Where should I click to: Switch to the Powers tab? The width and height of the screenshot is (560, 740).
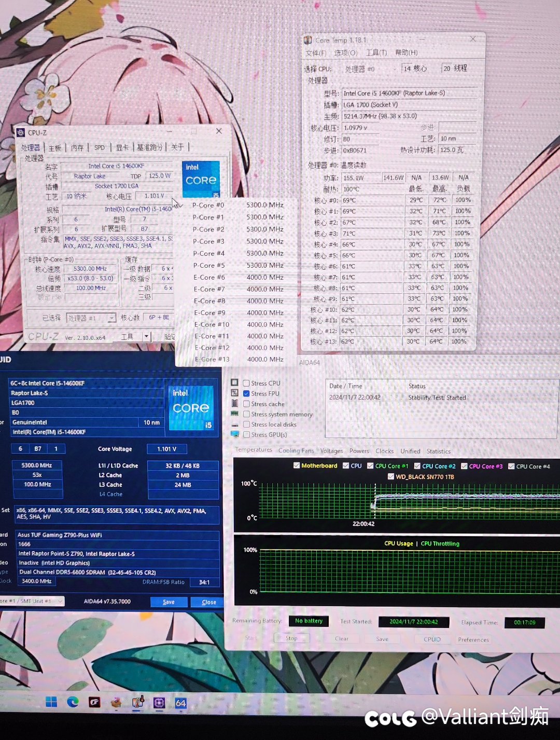coord(359,451)
